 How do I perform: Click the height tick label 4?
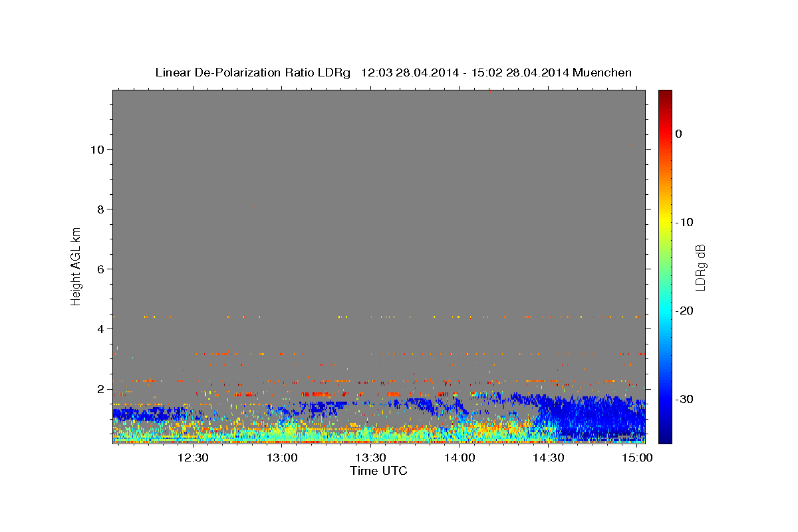(99, 329)
